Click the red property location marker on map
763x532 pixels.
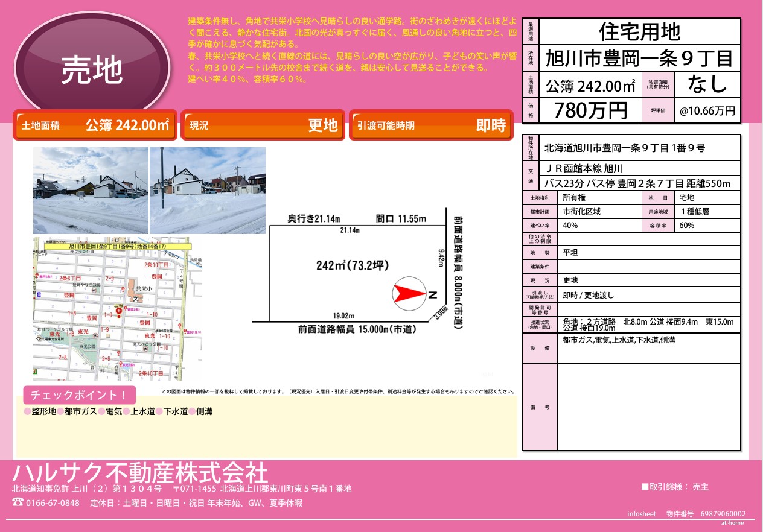[x=119, y=310]
